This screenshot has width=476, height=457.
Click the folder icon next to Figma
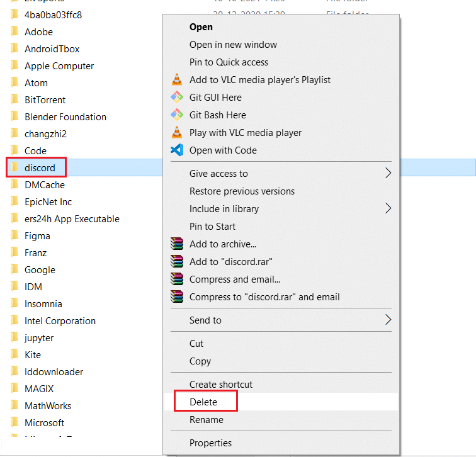pos(14,235)
